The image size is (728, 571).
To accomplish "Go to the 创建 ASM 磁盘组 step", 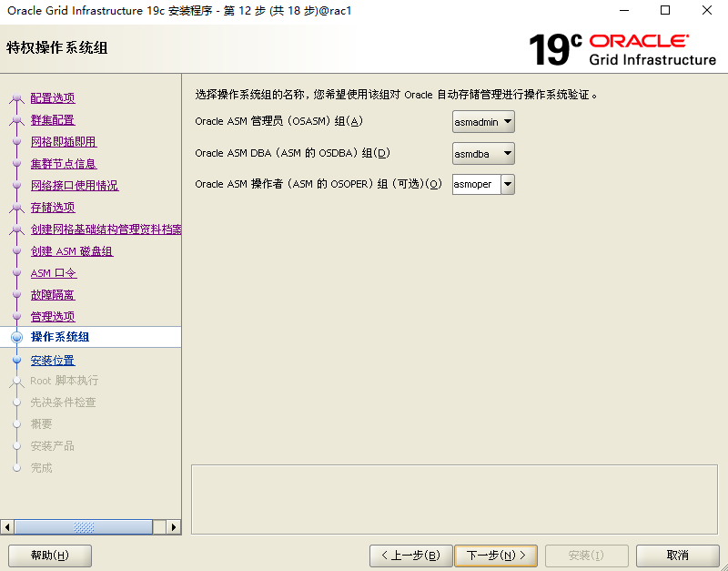I will click(x=72, y=251).
